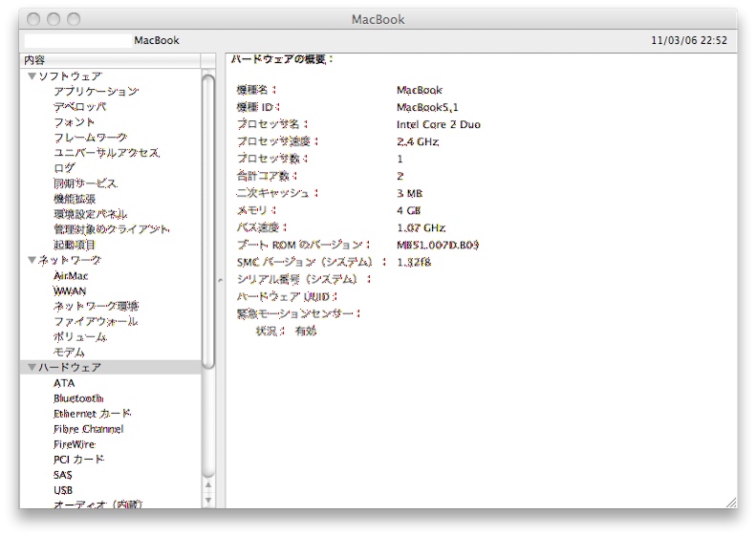
Task: Select ユニバーサルアクセス in the sidebar
Action: click(x=106, y=153)
